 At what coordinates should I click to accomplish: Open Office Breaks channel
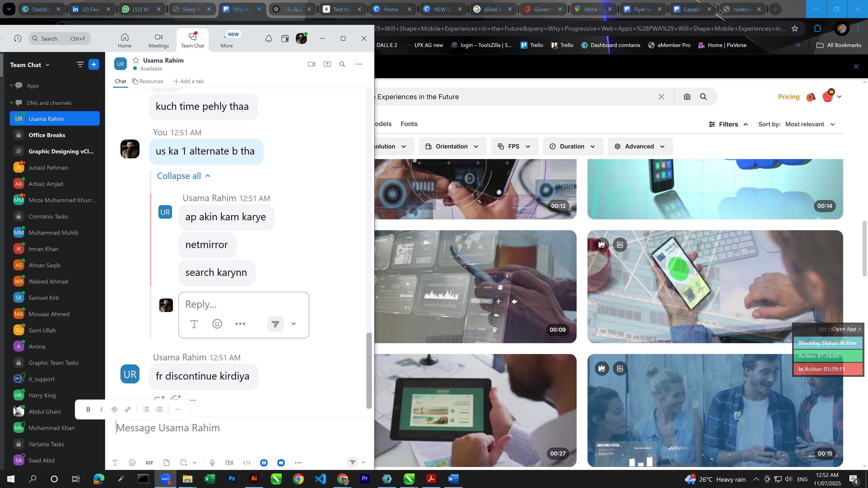coord(54,135)
